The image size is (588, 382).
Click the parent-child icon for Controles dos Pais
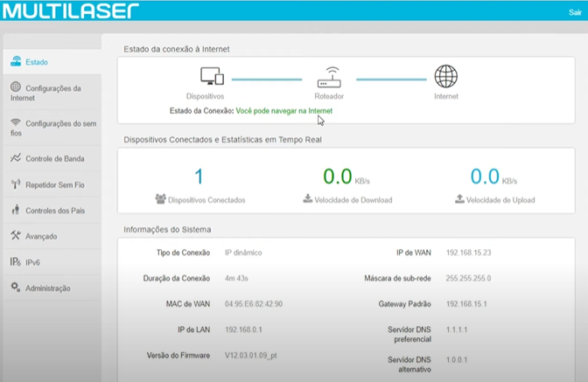[16, 210]
